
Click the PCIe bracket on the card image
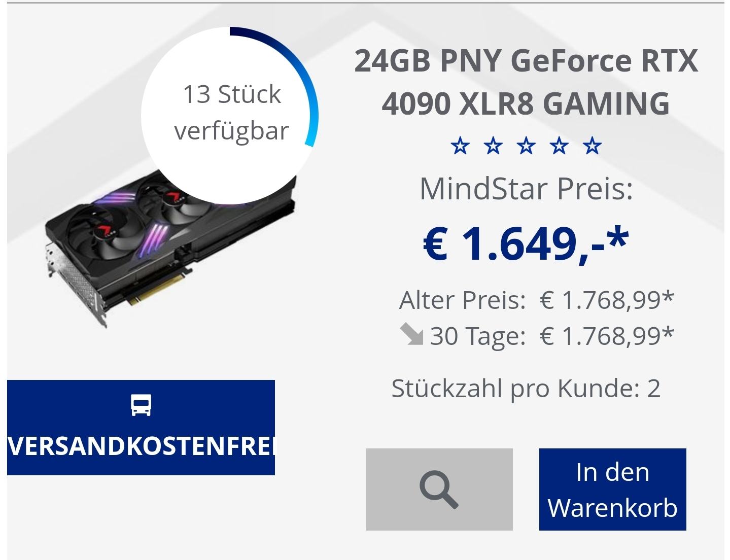[x=76, y=284]
